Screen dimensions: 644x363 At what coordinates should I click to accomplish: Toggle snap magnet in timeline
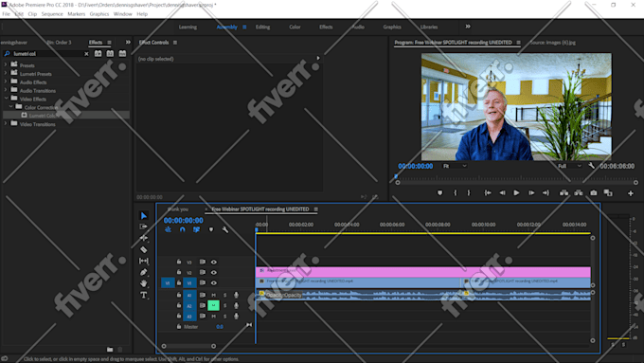[x=183, y=229]
